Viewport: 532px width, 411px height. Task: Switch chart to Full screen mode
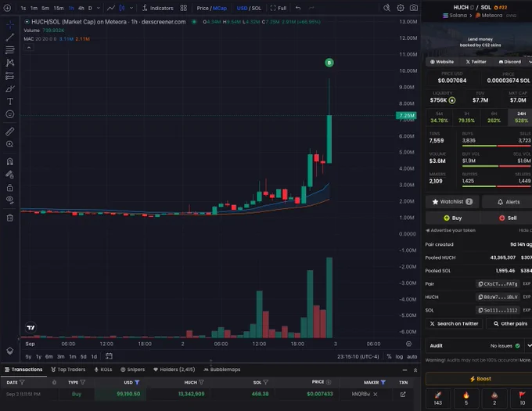tap(279, 8)
